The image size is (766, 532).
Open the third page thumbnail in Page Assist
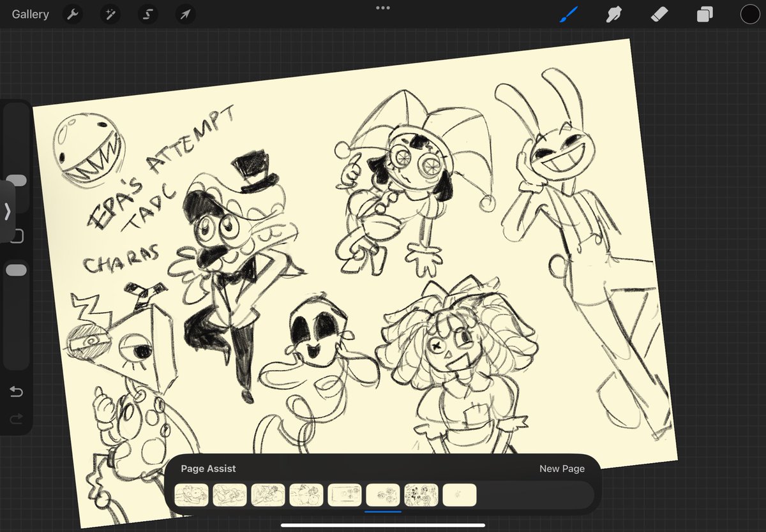[268, 495]
